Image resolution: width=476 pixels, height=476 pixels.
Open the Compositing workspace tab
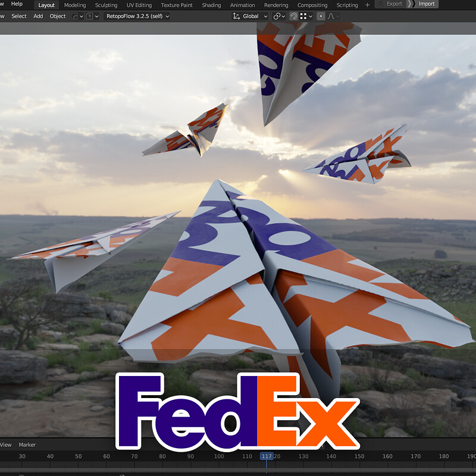pyautogui.click(x=312, y=5)
